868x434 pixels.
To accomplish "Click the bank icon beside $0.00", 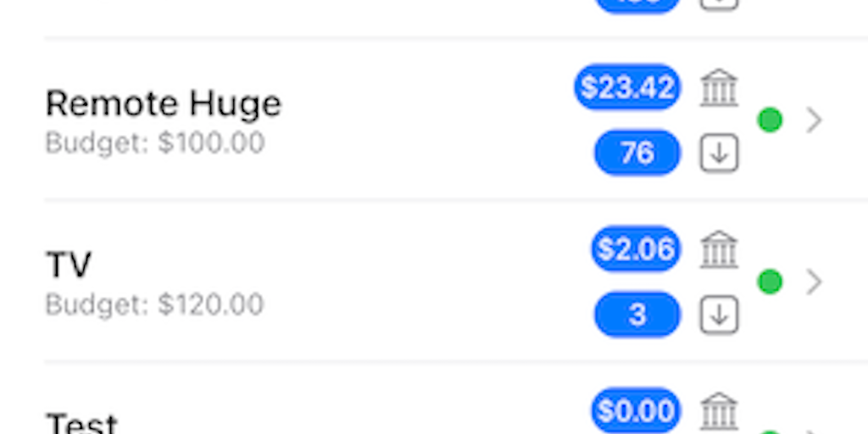I will [x=719, y=410].
